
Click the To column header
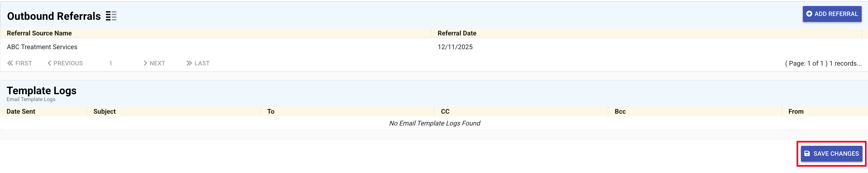[x=271, y=111]
